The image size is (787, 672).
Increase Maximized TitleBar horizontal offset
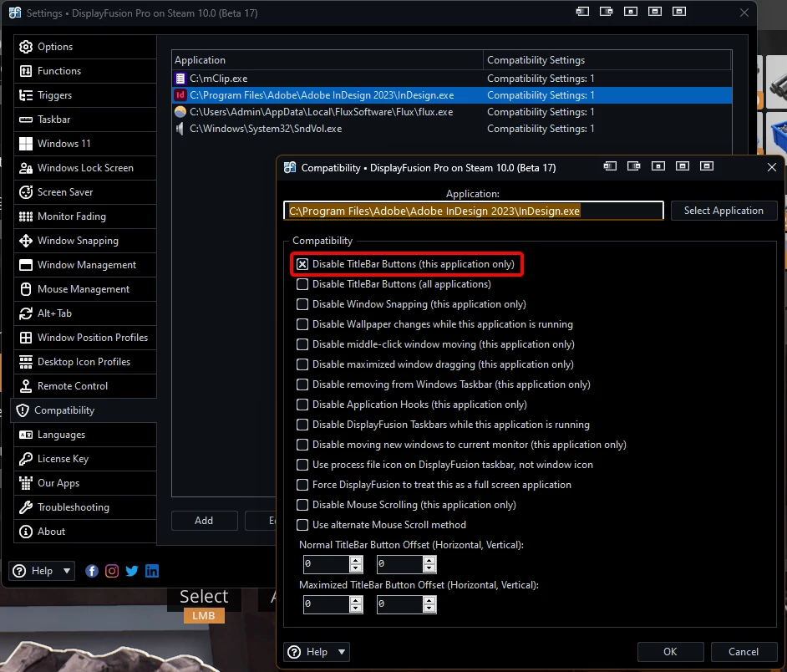pyautogui.click(x=356, y=601)
